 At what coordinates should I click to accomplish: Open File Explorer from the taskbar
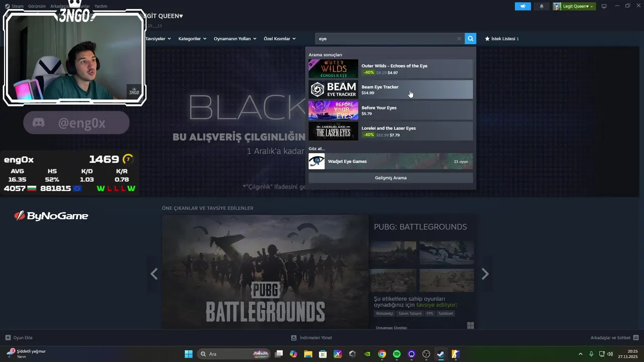(x=308, y=354)
